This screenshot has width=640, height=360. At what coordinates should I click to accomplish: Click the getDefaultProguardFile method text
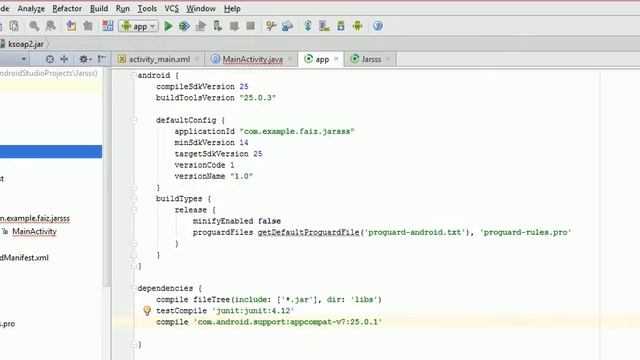[x=308, y=232]
